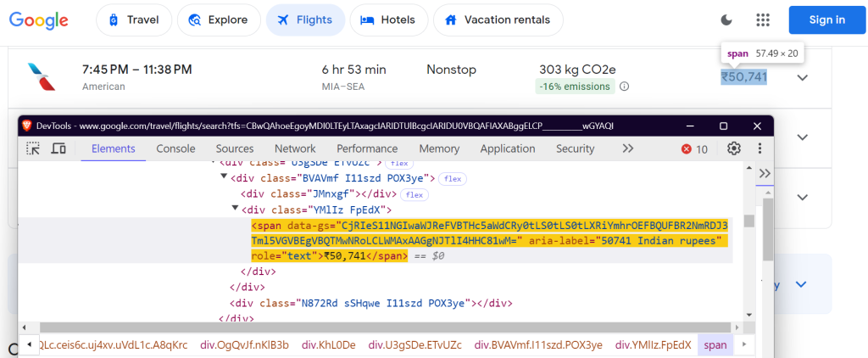Select the Flights tab

point(305,20)
